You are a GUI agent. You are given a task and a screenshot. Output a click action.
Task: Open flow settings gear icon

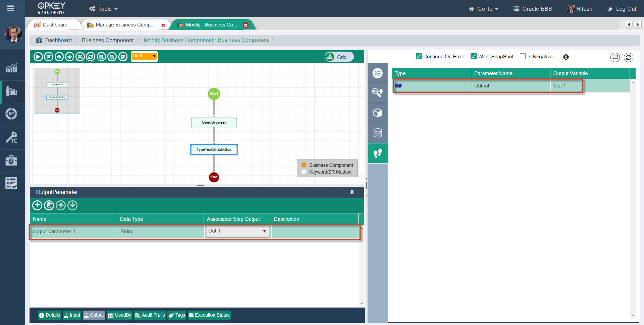(123, 57)
